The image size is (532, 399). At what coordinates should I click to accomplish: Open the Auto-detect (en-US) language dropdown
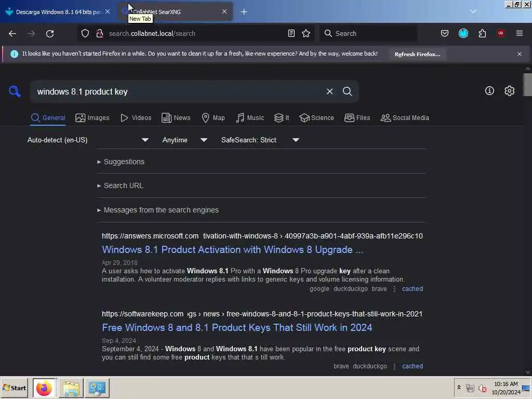point(88,140)
